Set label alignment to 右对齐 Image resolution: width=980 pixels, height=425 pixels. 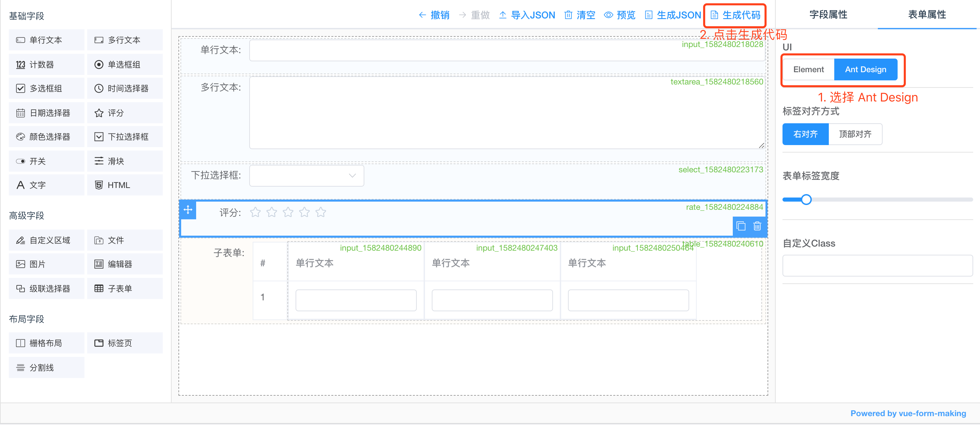click(x=805, y=134)
